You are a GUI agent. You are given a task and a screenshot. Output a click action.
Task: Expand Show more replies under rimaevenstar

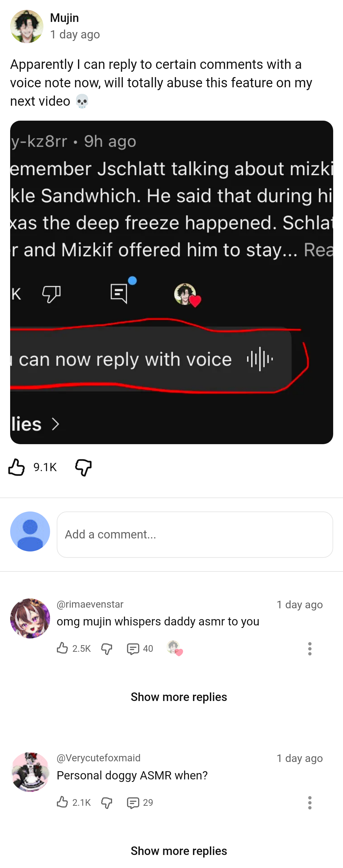point(179,697)
